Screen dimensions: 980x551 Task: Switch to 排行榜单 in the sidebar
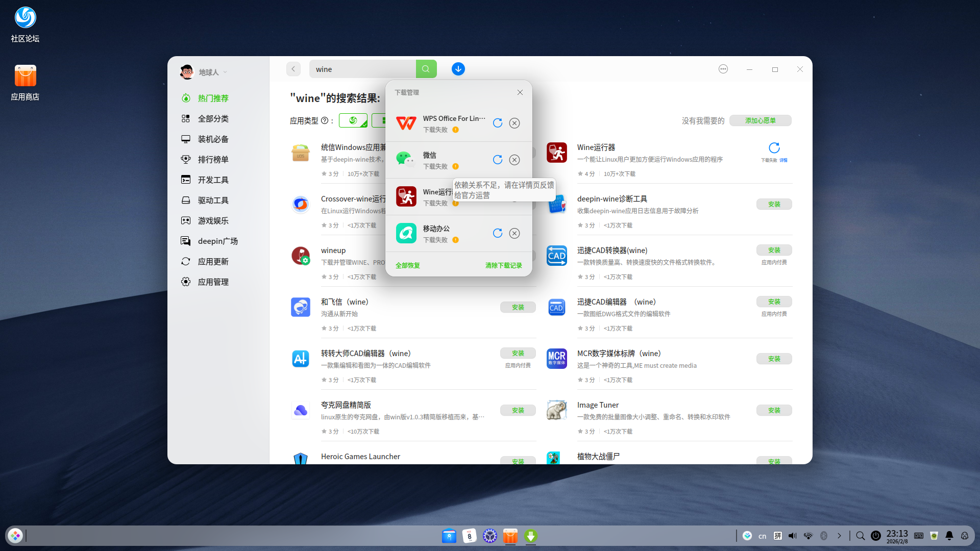pos(213,159)
